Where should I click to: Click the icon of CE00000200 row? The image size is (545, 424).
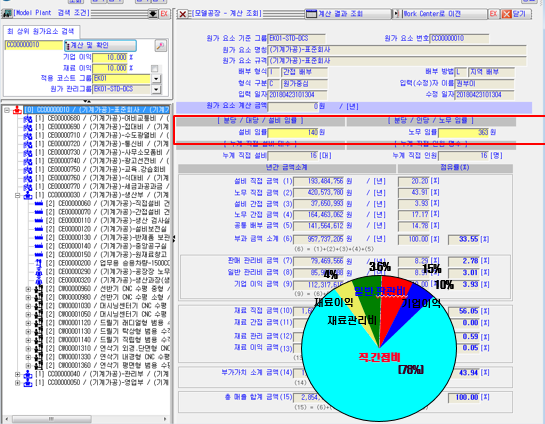[x=39, y=263]
